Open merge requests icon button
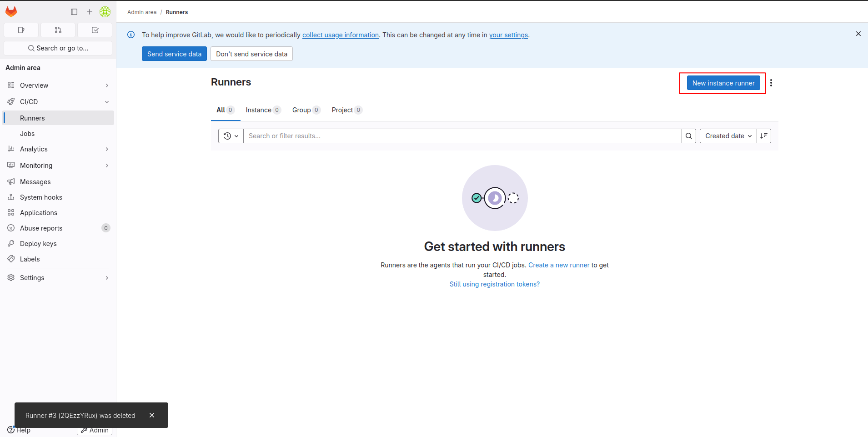Image resolution: width=868 pixels, height=437 pixels. tap(58, 30)
